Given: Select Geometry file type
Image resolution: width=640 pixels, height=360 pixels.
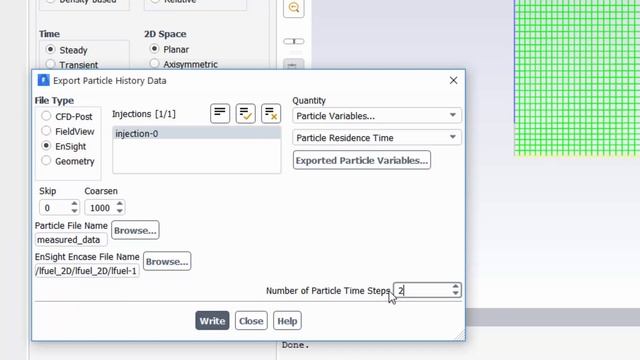Looking at the screenshot, I should (46, 160).
